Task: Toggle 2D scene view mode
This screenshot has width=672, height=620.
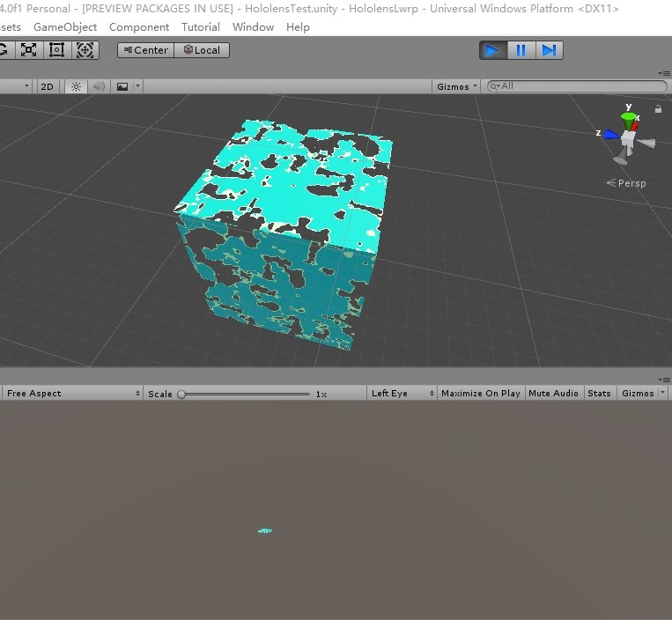Action: (x=48, y=86)
